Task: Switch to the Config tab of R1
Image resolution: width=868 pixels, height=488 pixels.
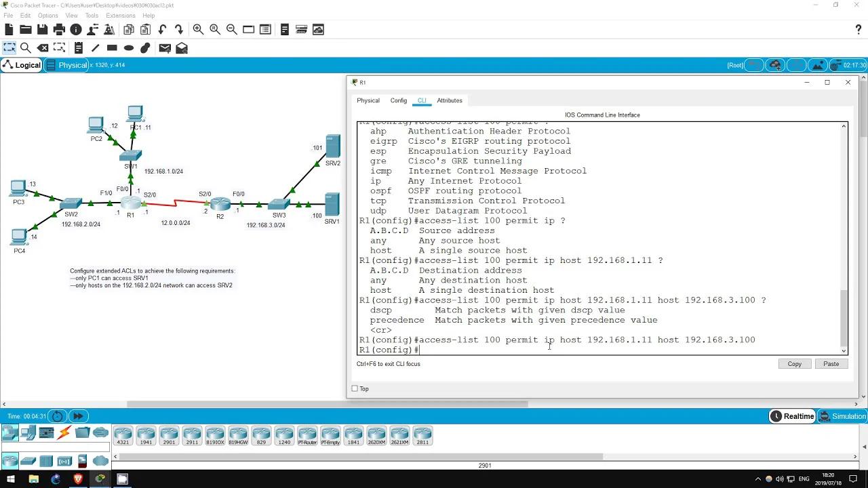Action: point(398,100)
